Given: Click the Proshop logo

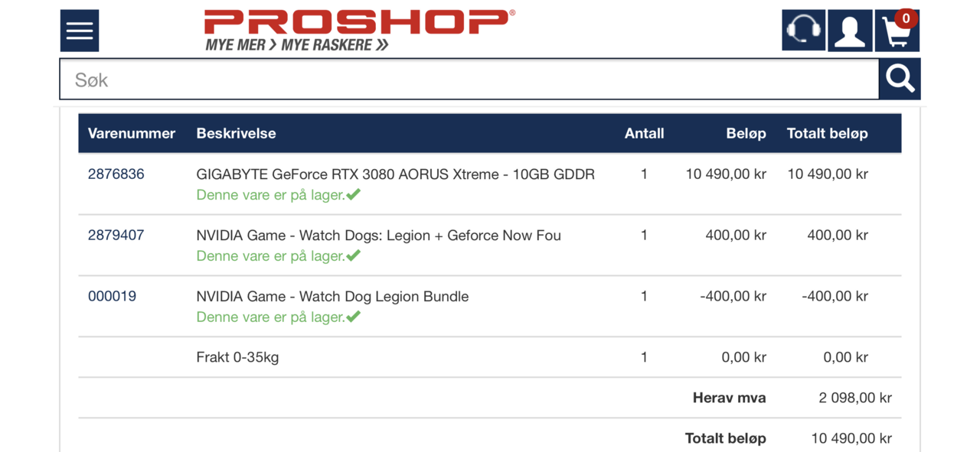Looking at the screenshot, I should coord(360,31).
